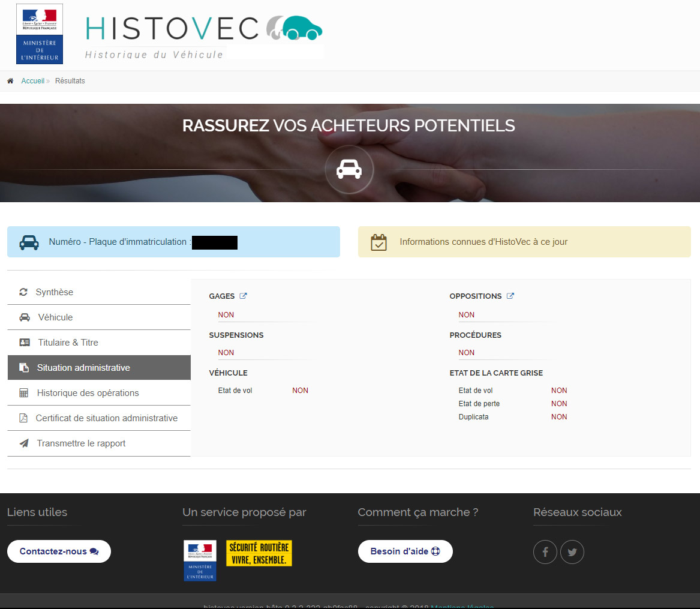Image resolution: width=700 pixels, height=609 pixels.
Task: Open Certificat de situation administrative tab
Action: (99, 418)
